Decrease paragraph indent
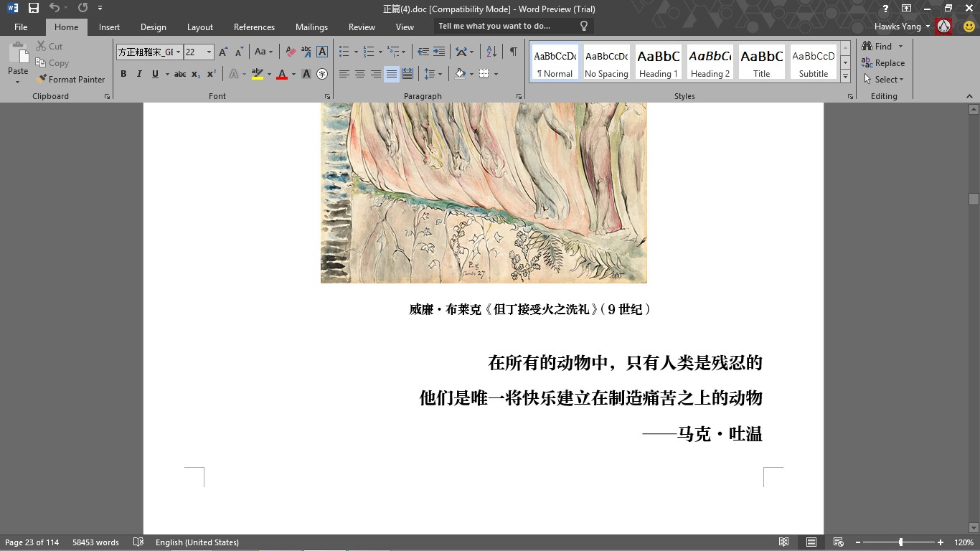Screen dimensions: 980x551 point(423,52)
